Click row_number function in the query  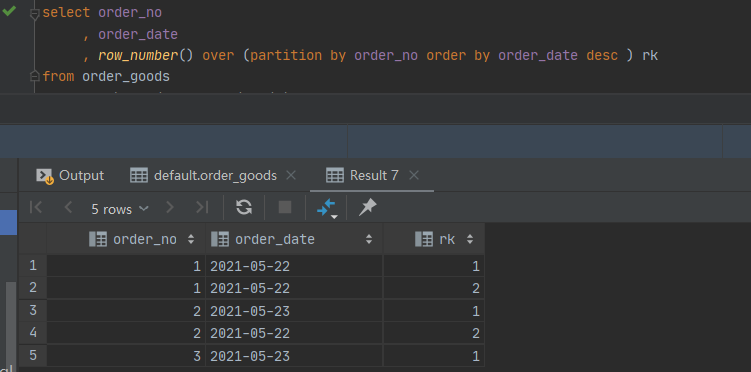138,56
